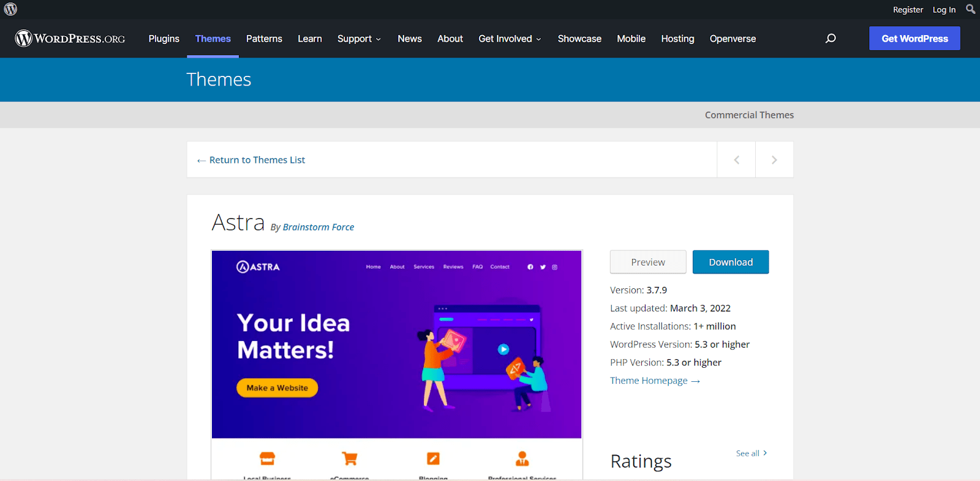Click the Preview button
980x481 pixels.
(648, 262)
